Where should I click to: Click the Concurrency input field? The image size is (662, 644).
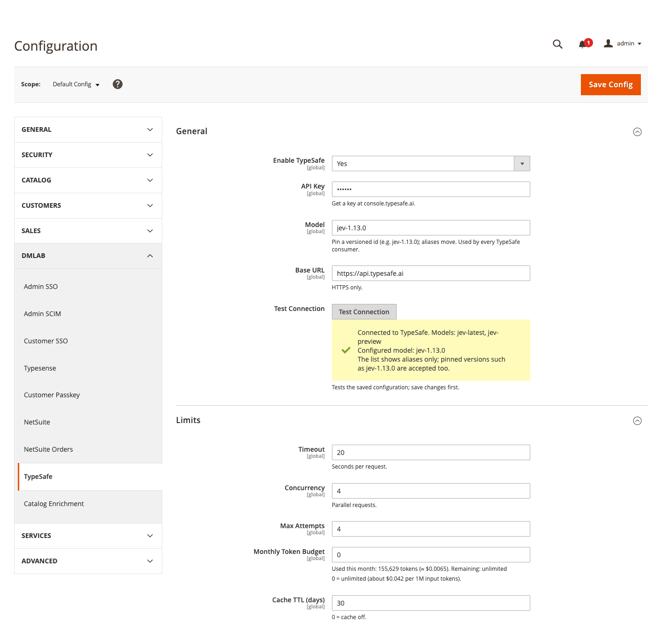point(431,491)
